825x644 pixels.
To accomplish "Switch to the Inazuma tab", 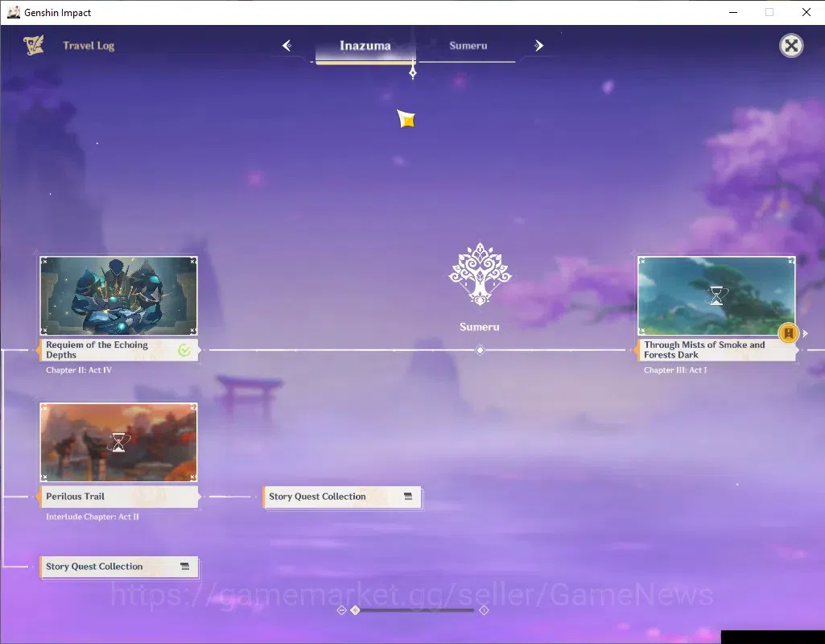I will (365, 46).
